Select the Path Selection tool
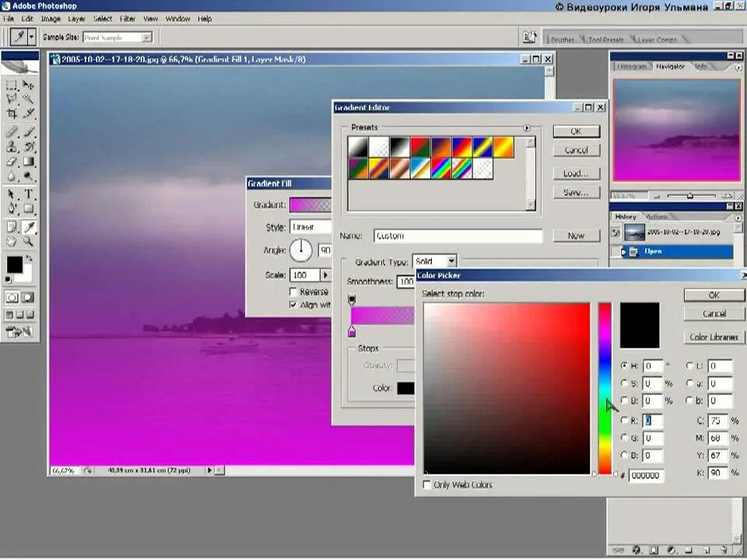 click(x=12, y=194)
